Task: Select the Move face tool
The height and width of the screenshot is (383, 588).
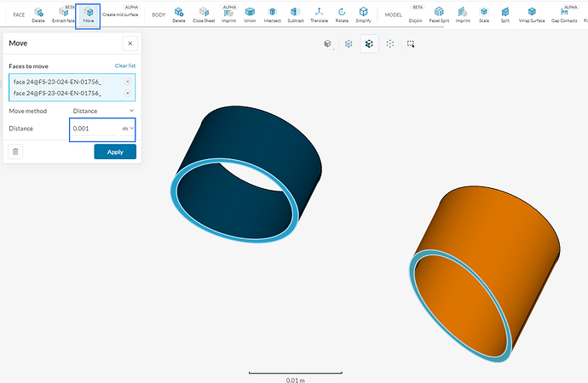Action: coord(88,14)
